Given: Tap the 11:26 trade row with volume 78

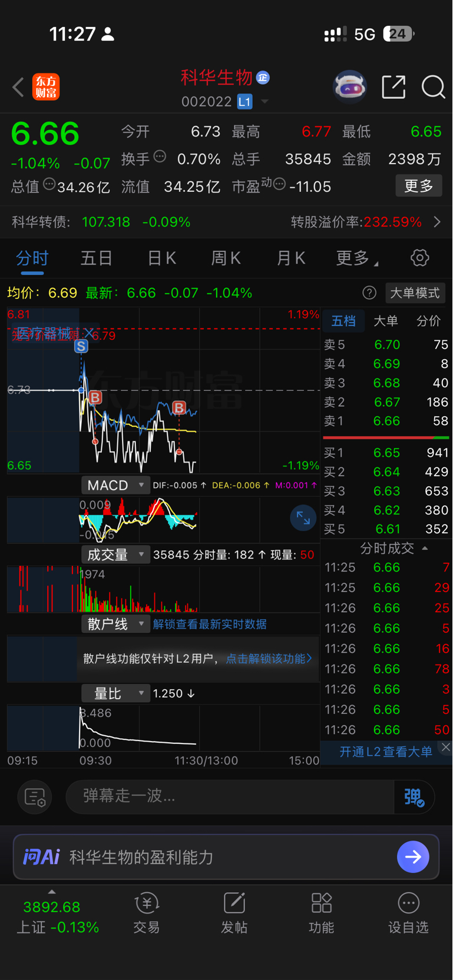Looking at the screenshot, I should pos(386,669).
